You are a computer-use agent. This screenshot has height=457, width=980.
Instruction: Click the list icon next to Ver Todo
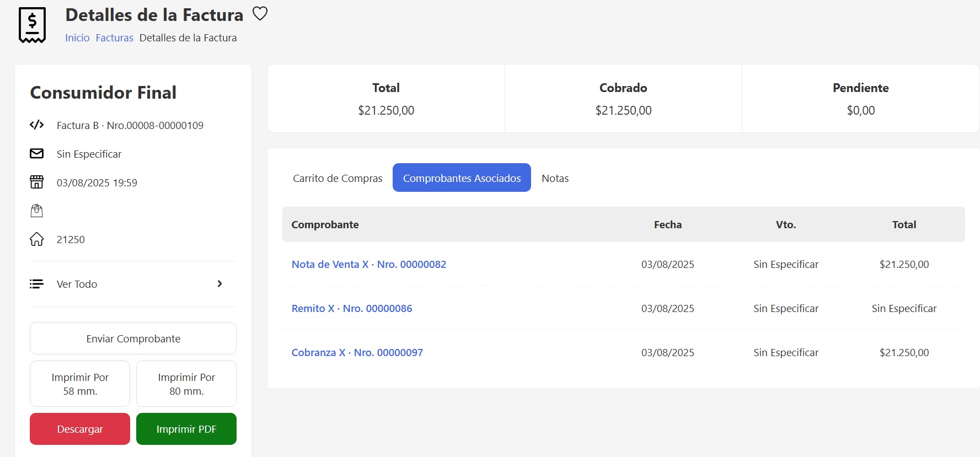[36, 284]
